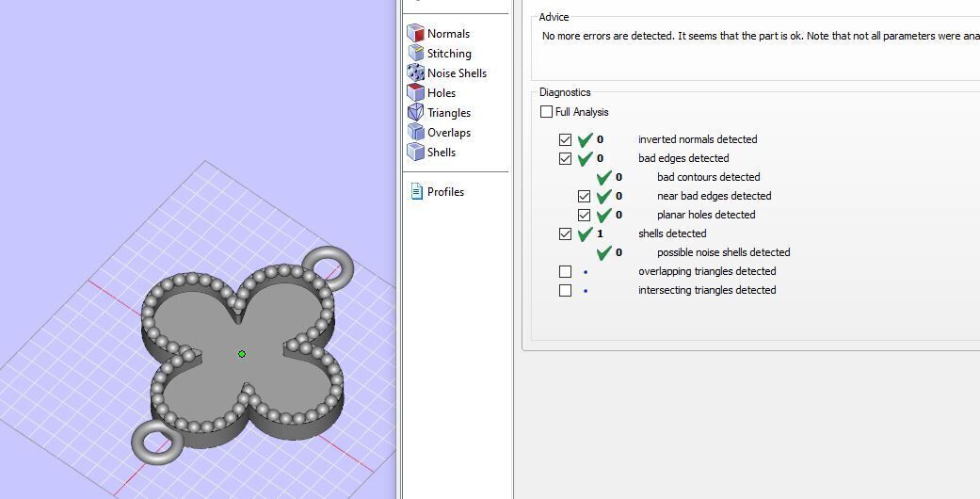980x499 pixels.
Task: Click the 'inverted normals detected' label
Action: (698, 139)
